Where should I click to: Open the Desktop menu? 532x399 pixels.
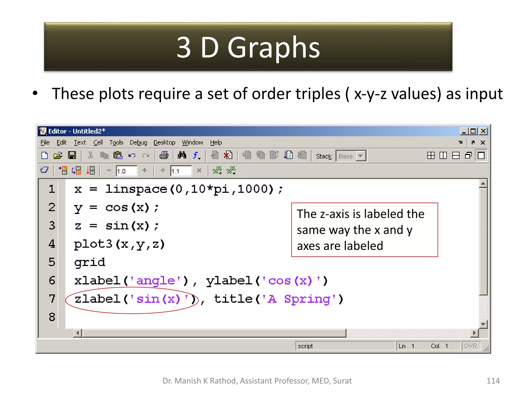(164, 142)
